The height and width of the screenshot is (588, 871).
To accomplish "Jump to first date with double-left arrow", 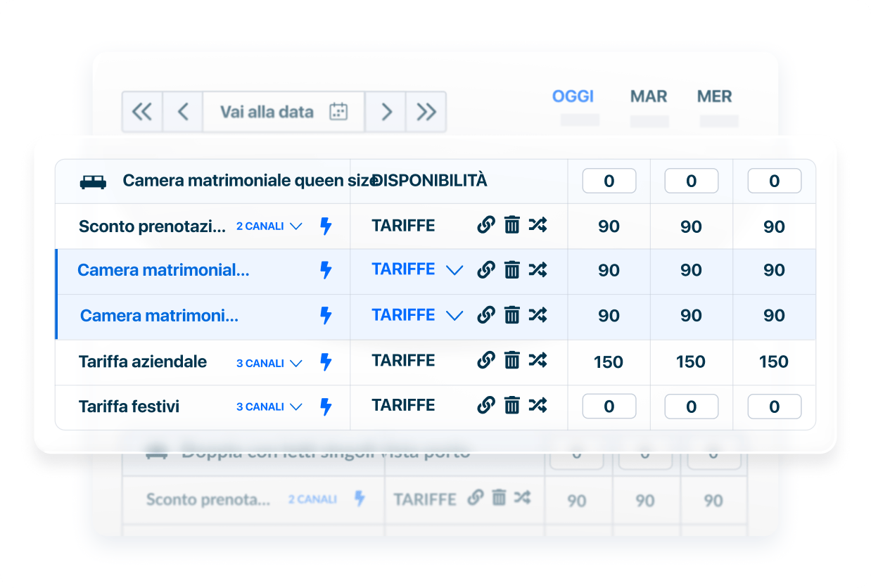I will point(142,112).
